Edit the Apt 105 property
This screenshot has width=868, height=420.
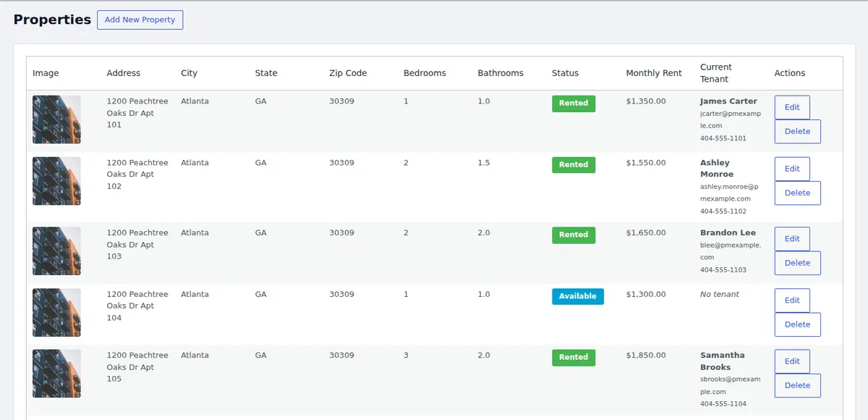pos(792,361)
